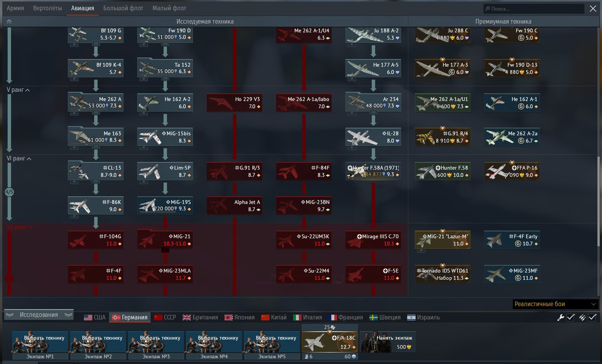Click the Экипаж №2 label
This screenshot has height=364, width=602.
click(x=98, y=356)
